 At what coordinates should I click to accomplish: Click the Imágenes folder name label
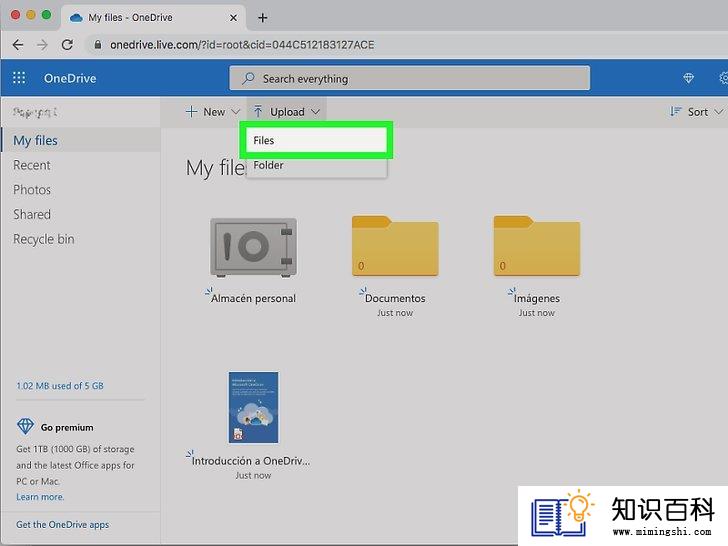[x=537, y=299]
